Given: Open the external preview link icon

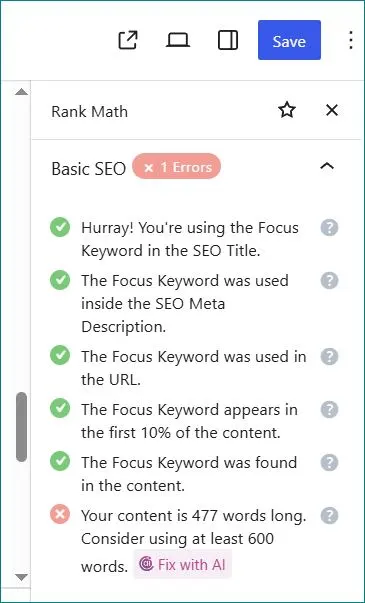Looking at the screenshot, I should point(128,40).
